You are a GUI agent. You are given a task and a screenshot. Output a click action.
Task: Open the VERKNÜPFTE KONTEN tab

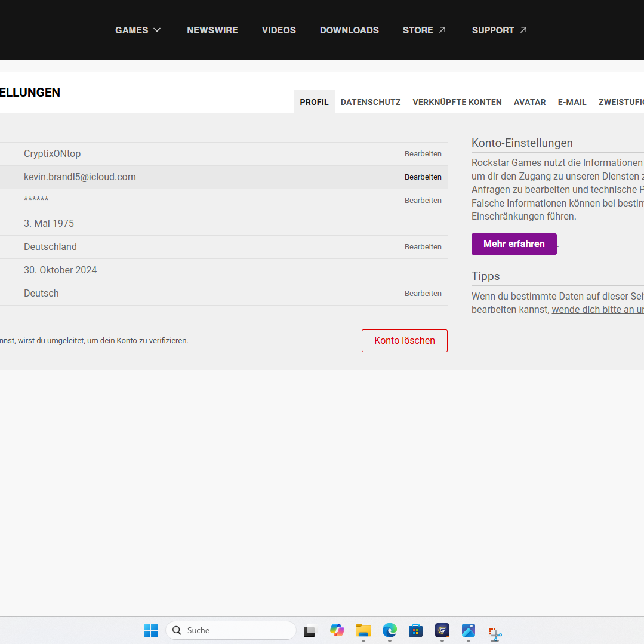(457, 102)
